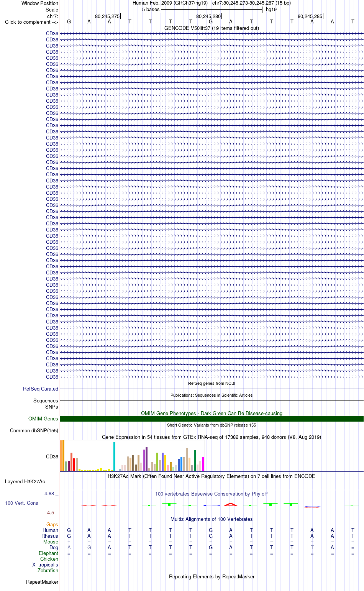The width and height of the screenshot is (364, 591).
Task: Click the Zebrafish alignment row label
Action: 48,570
